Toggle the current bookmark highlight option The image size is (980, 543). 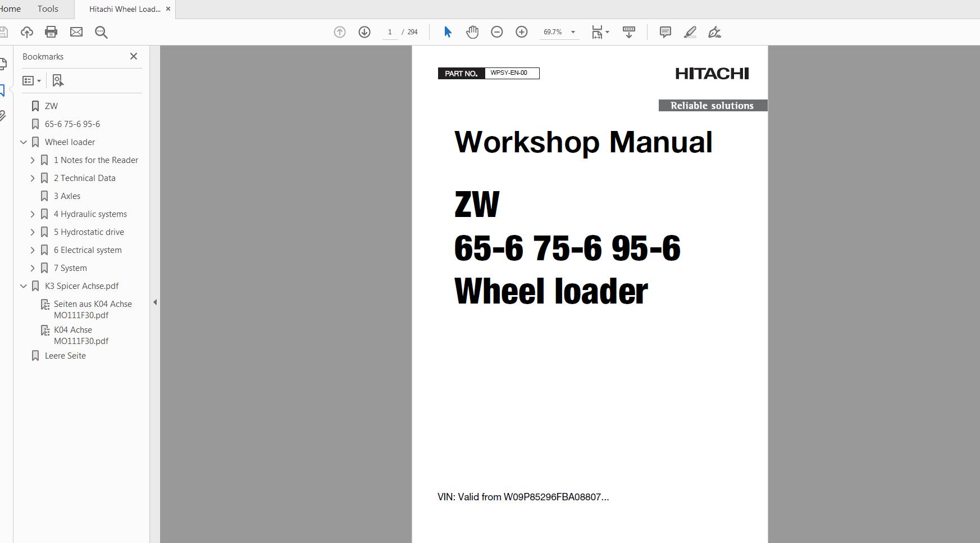(57, 80)
